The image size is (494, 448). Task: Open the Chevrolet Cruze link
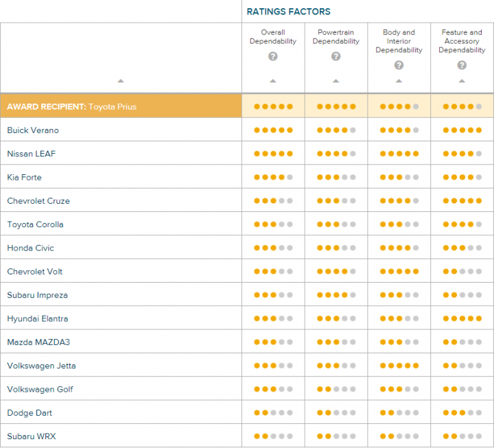click(x=38, y=201)
